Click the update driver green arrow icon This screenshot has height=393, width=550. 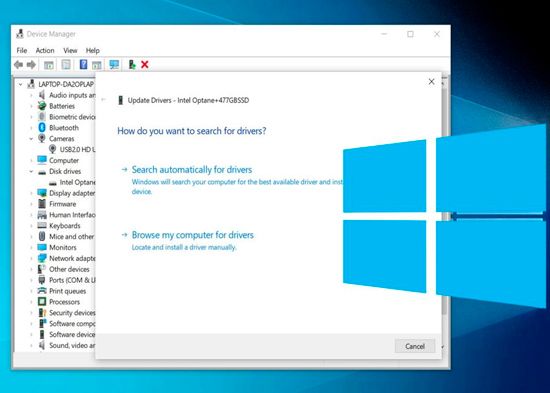pyautogui.click(x=132, y=65)
